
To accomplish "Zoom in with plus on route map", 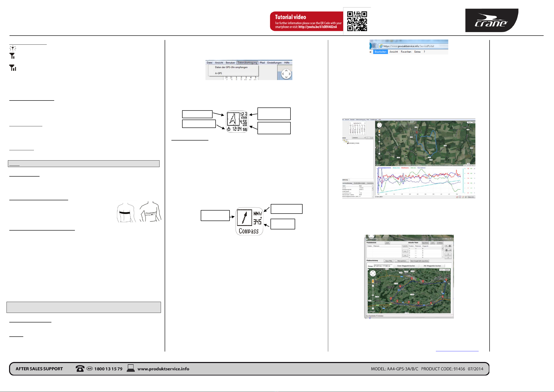I will click(379, 135).
